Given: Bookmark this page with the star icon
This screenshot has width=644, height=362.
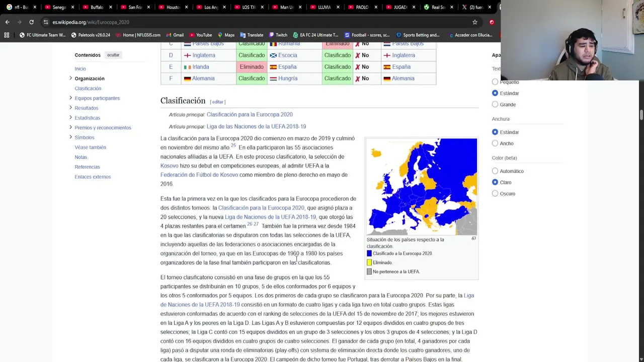Looking at the screenshot, I should 474,22.
